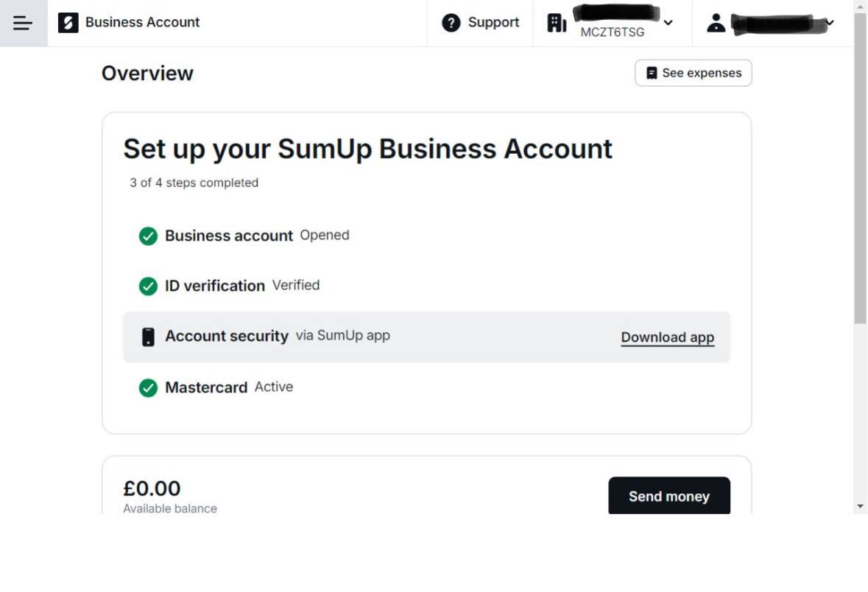Click the See expenses button
The height and width of the screenshot is (592, 868).
693,73
